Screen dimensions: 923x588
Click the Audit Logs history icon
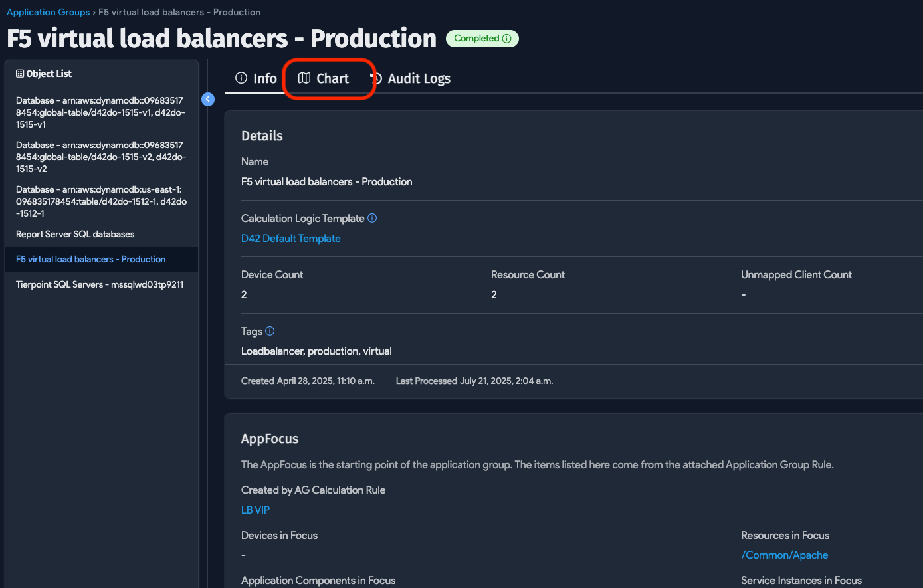[376, 78]
